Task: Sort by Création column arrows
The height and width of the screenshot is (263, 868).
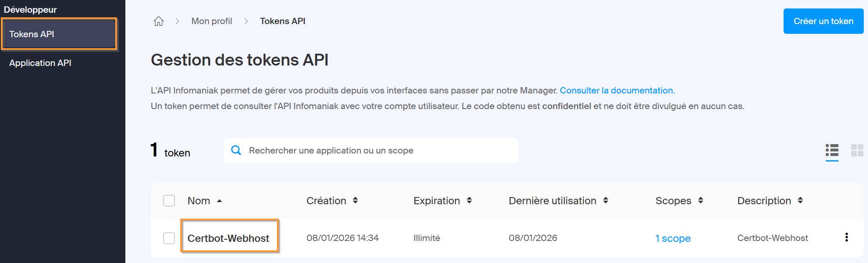Action: pyautogui.click(x=355, y=200)
